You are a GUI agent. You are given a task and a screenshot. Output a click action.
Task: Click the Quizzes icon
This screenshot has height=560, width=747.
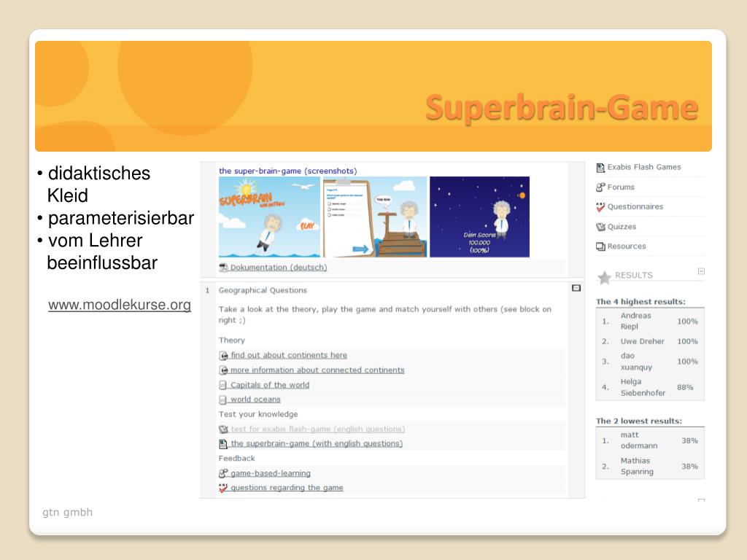tap(600, 227)
